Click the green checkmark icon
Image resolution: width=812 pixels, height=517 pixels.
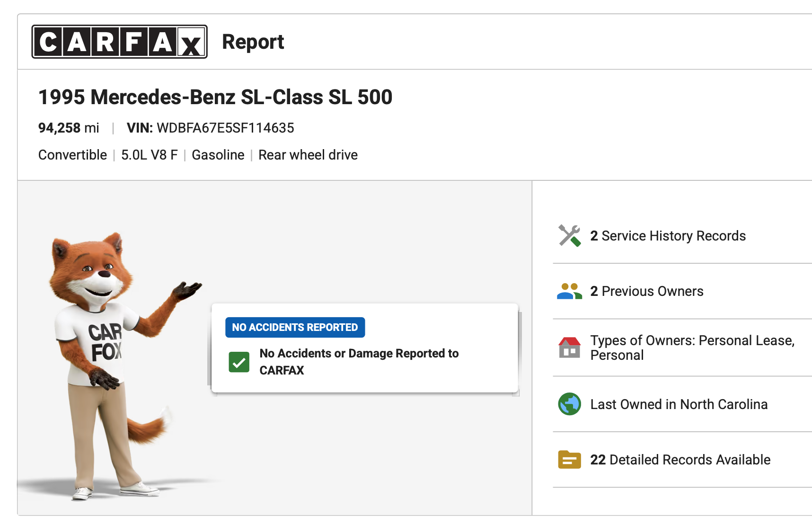pos(239,362)
